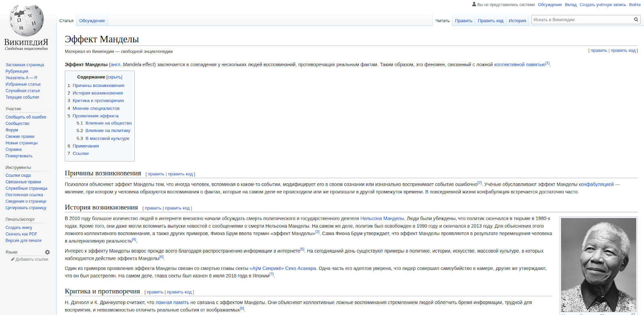The height and width of the screenshot is (315, 644).
Task: Jump to contents item В массовой культуре
Action: click(x=107, y=138)
